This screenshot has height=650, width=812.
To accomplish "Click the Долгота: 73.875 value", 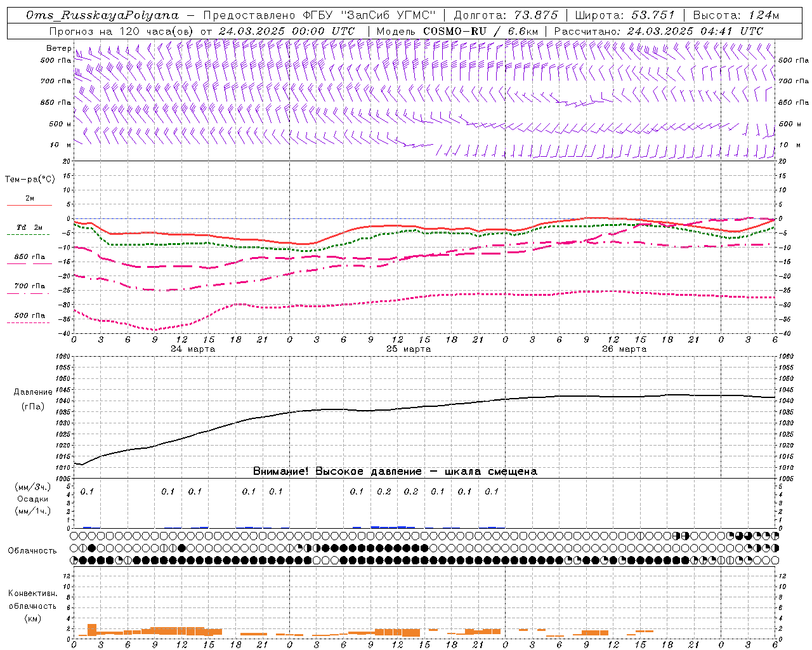I will 506,15.
